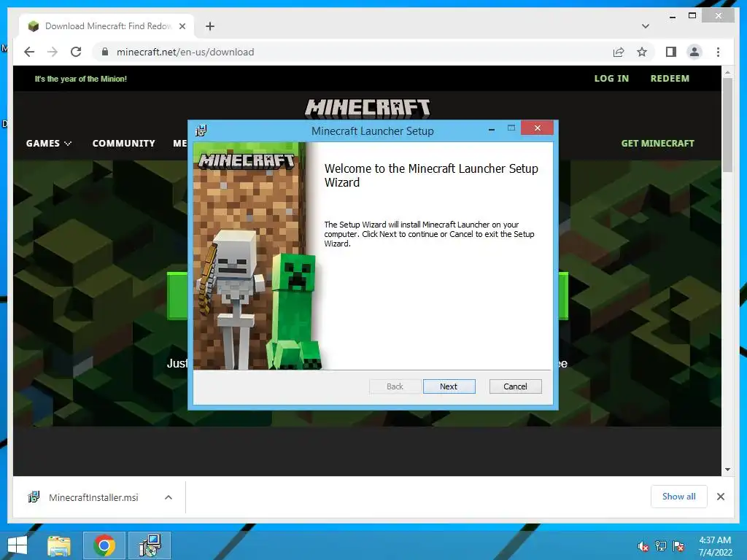747x560 pixels.
Task: Bookmark this page with the star icon
Action: pos(642,52)
